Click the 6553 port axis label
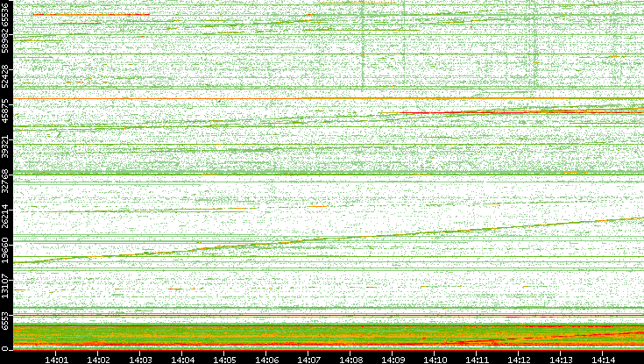Screen dimensions: 644x364 (4, 320)
